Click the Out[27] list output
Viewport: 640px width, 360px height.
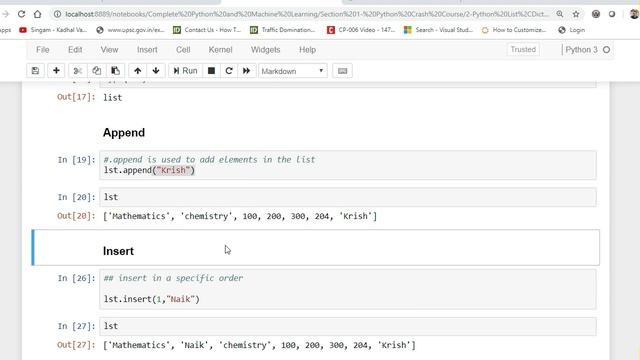click(x=259, y=345)
